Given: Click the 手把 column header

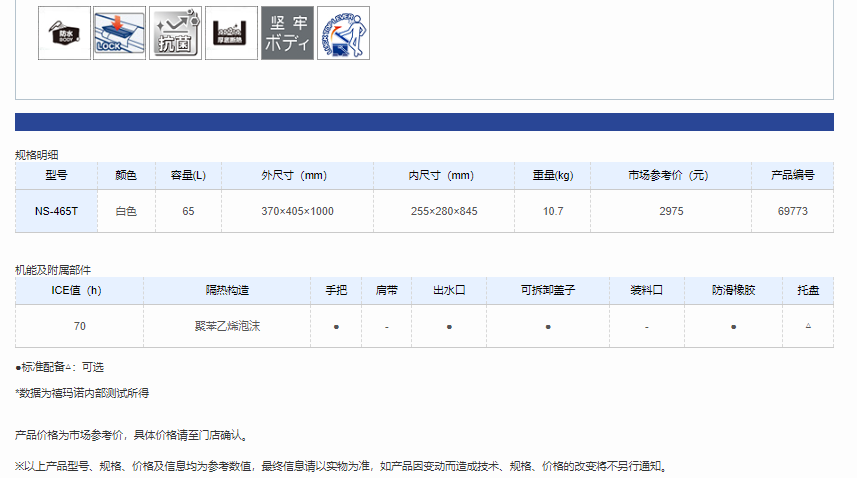Looking at the screenshot, I should 336,290.
